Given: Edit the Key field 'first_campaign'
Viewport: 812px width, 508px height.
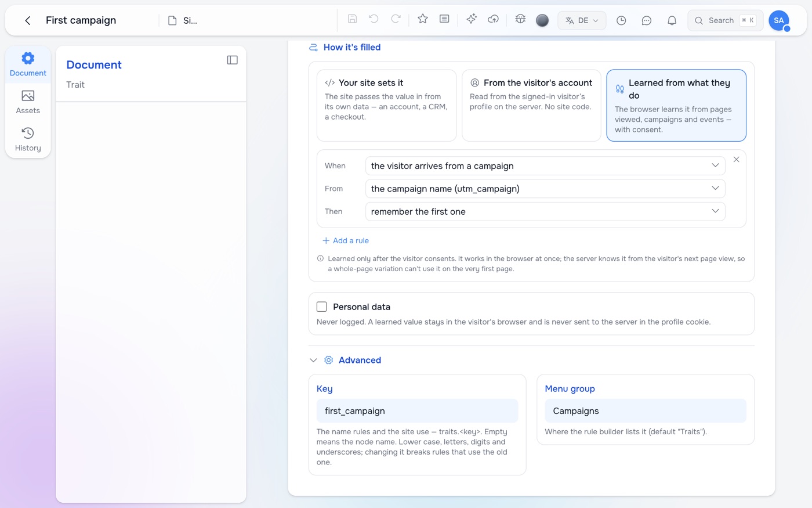Looking at the screenshot, I should (417, 410).
